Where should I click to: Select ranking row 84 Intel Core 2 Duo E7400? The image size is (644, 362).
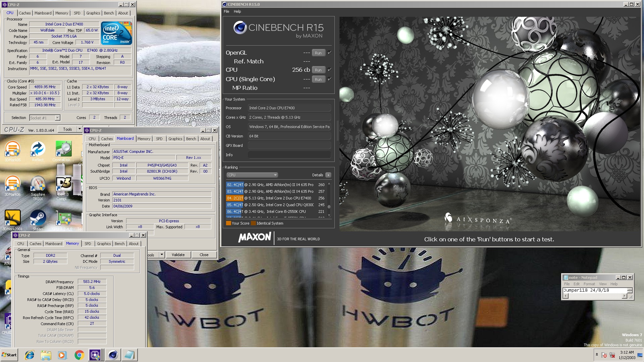click(276, 198)
